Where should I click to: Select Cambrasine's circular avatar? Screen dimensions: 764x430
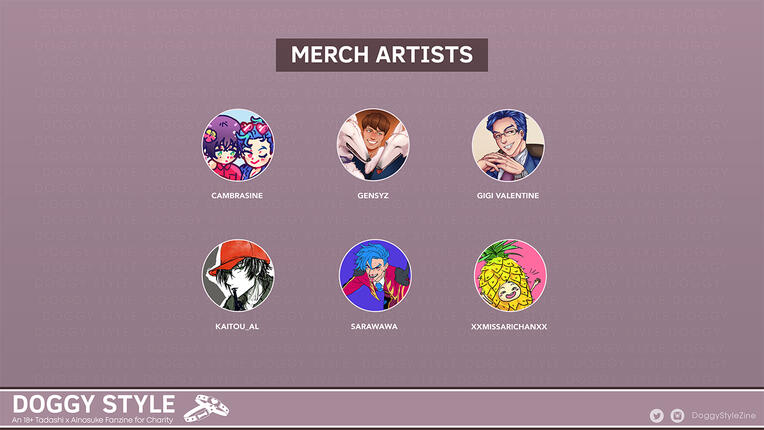tap(238, 145)
